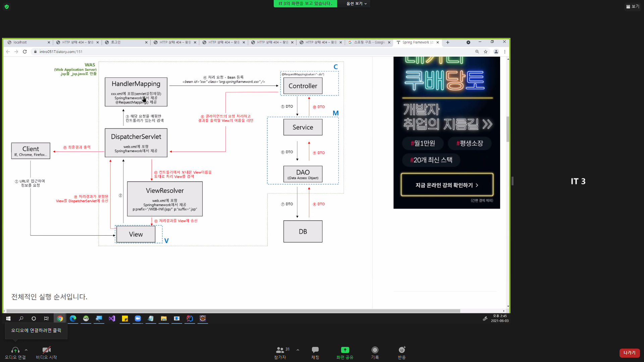Open the Chrome profile avatar
The image size is (644, 362).
(496, 52)
